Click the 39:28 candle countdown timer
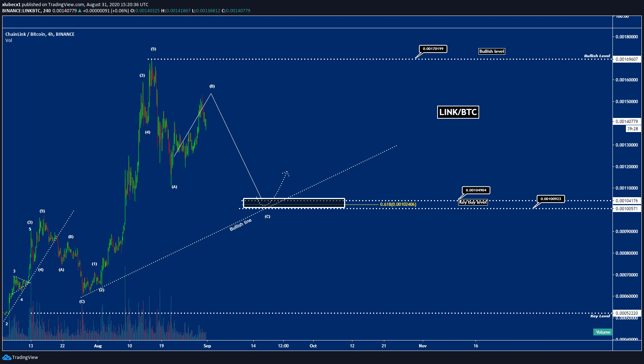 click(x=632, y=129)
